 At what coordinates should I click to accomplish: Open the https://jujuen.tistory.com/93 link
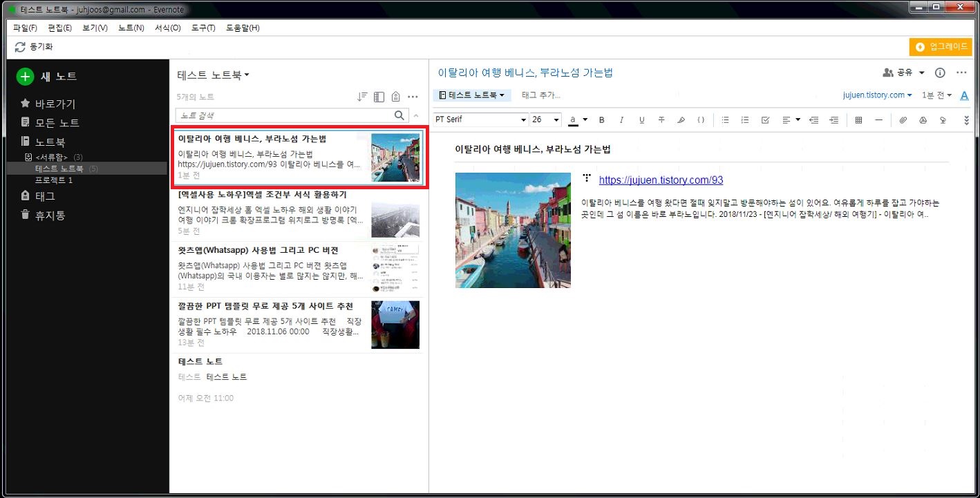click(661, 180)
